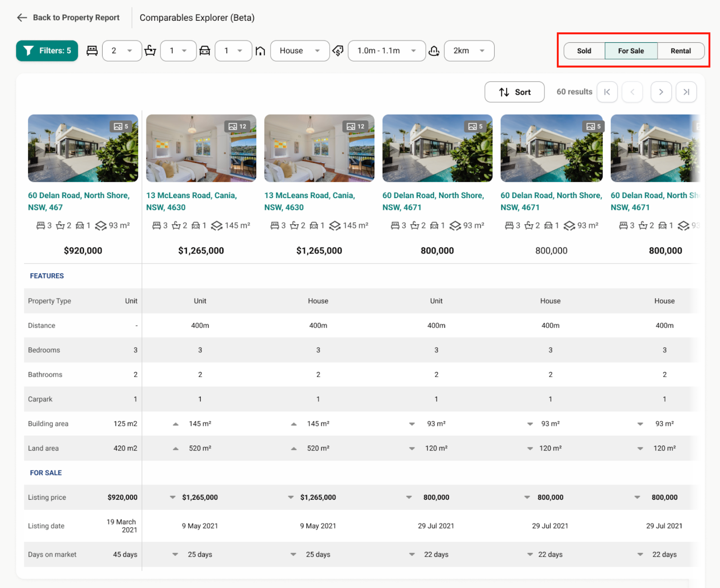Switch to Sold listings view
This screenshot has height=588, width=720.
tap(584, 51)
